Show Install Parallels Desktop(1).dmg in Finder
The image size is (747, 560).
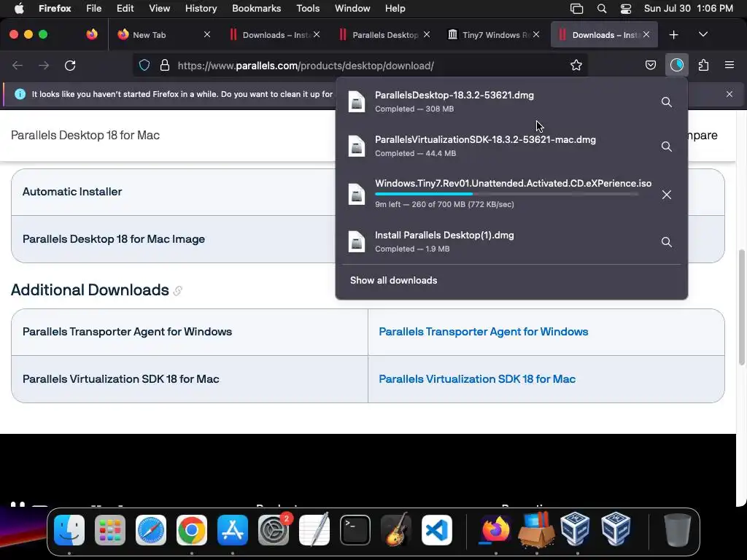tap(667, 242)
